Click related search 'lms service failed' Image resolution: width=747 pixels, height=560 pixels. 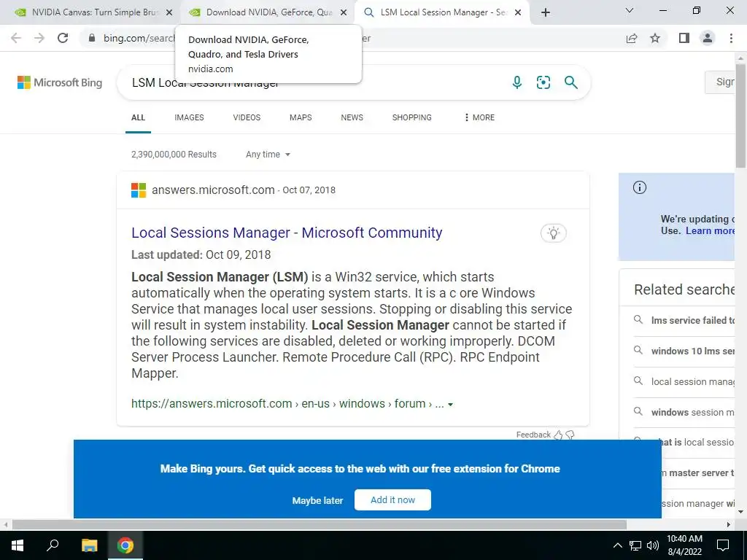click(x=693, y=321)
